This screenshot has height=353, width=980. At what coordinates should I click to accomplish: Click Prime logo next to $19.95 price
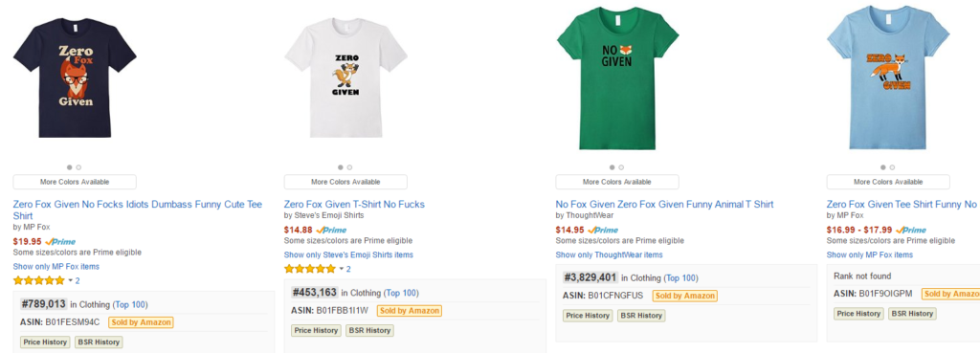60,242
